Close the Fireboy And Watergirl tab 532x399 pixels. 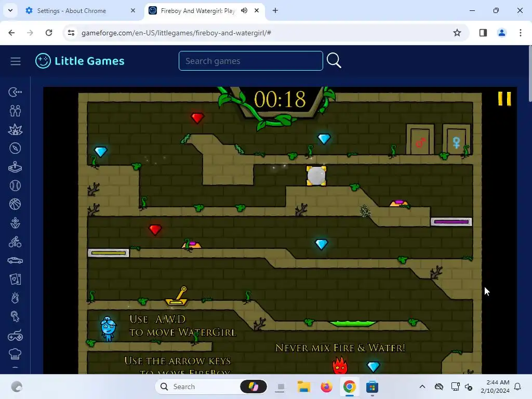[257, 10]
